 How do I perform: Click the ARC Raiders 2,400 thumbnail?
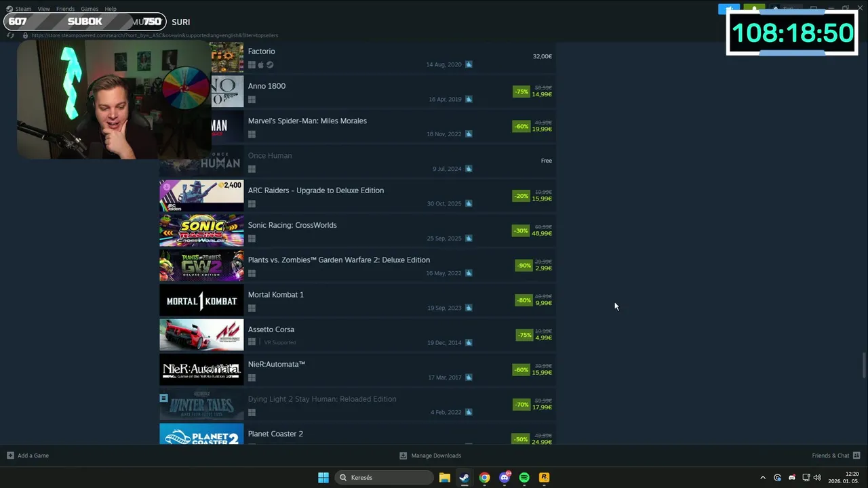(x=201, y=196)
